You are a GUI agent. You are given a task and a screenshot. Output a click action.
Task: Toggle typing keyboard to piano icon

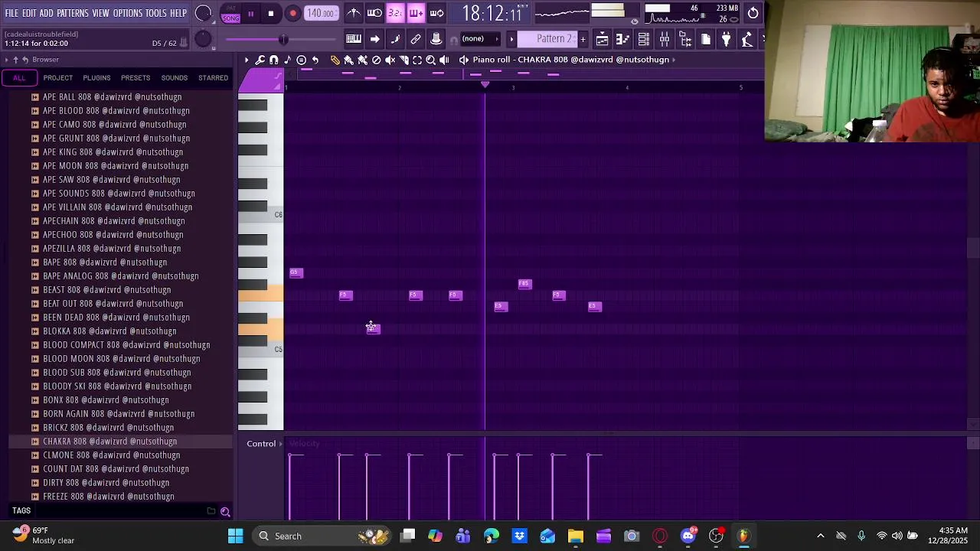click(354, 39)
